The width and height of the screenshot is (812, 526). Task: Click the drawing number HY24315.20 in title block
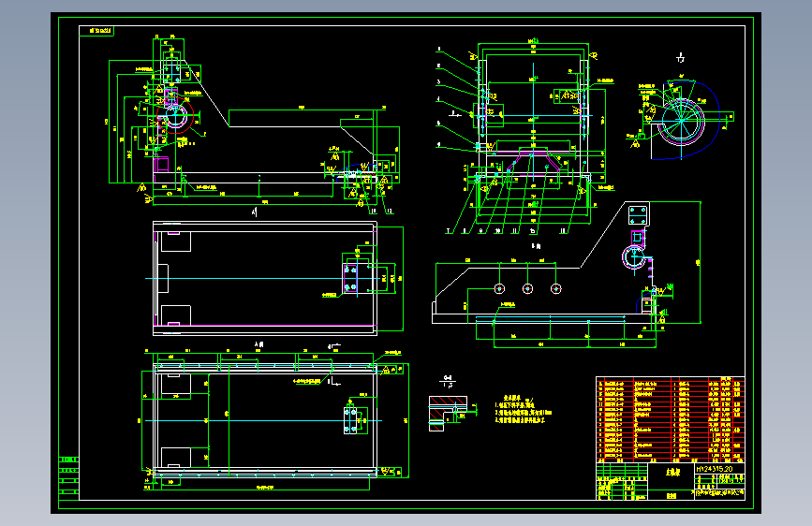click(x=715, y=469)
